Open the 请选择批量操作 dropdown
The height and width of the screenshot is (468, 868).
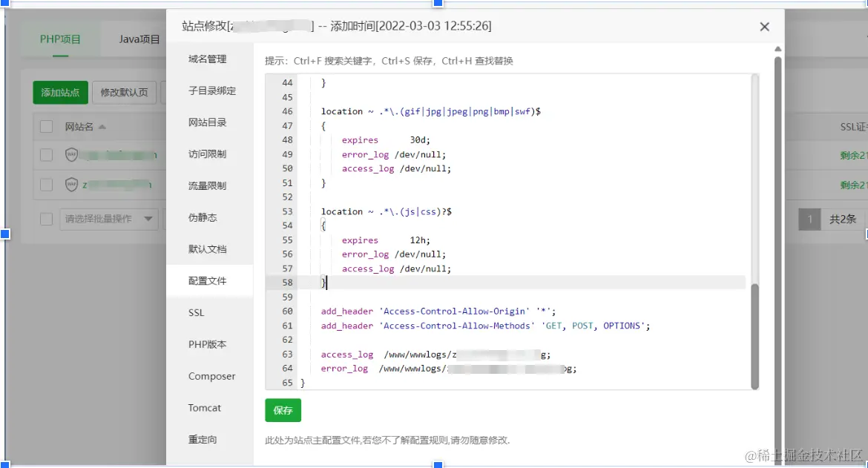pos(109,219)
